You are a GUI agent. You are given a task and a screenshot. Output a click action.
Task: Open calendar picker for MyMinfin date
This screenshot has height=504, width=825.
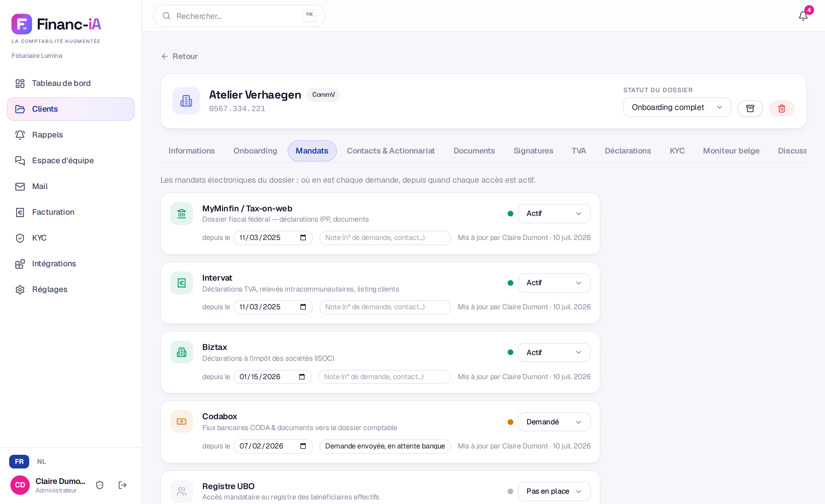(303, 238)
